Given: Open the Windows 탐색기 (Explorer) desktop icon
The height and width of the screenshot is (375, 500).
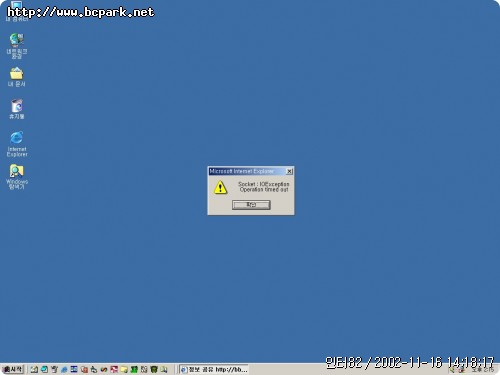Looking at the screenshot, I should (17, 177).
